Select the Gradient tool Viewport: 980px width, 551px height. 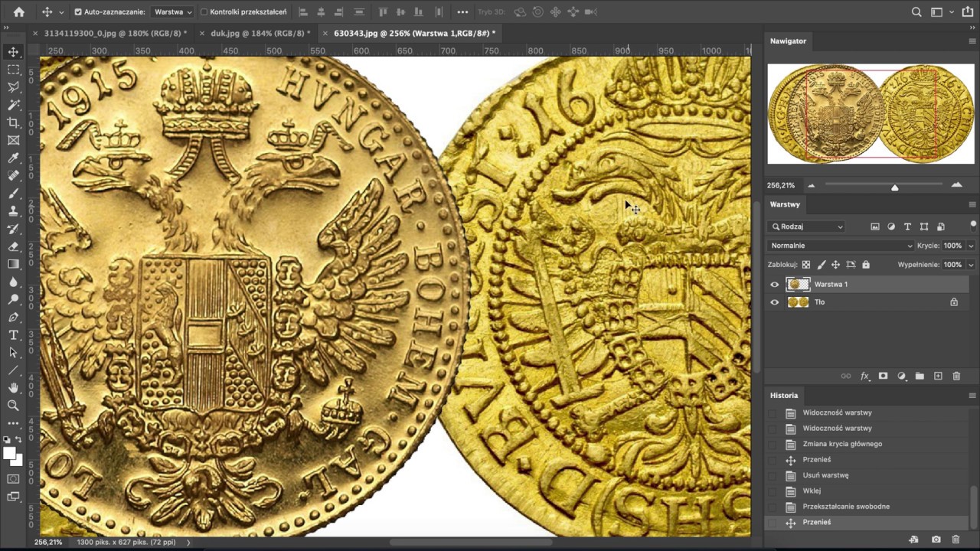click(x=13, y=264)
